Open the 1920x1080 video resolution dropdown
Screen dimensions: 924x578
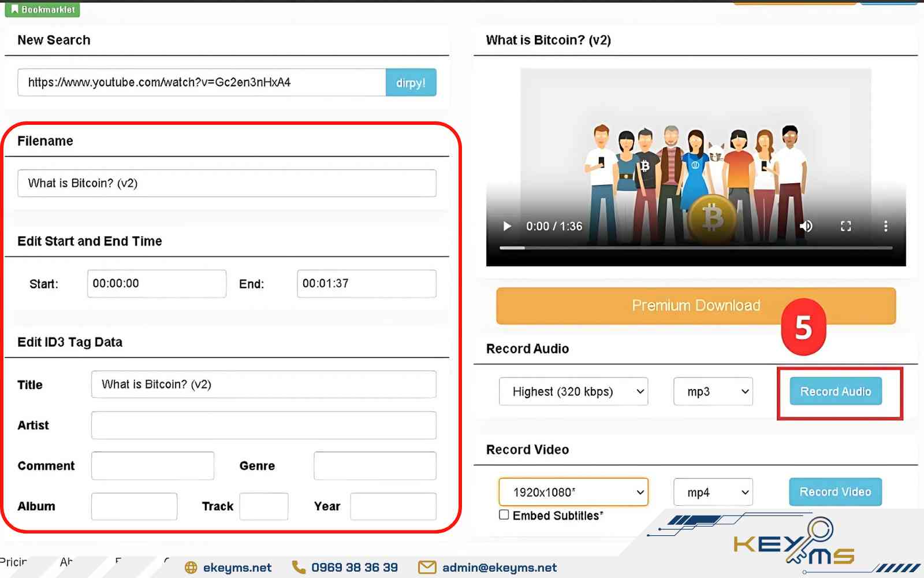(x=573, y=492)
